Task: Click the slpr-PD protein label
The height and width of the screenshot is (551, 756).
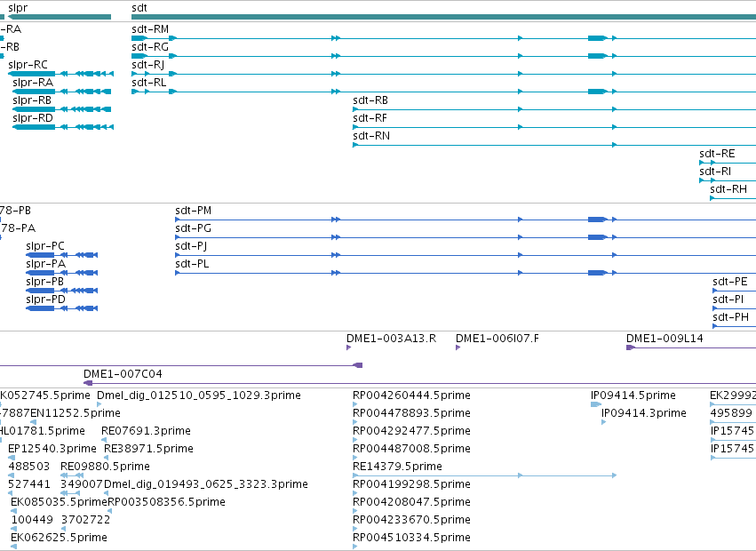Action: click(45, 299)
